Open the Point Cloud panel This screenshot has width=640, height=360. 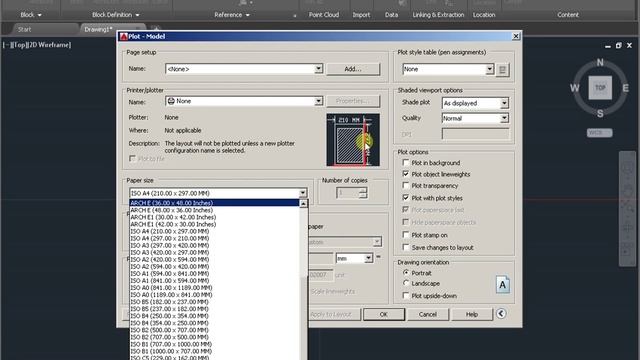pyautogui.click(x=324, y=15)
